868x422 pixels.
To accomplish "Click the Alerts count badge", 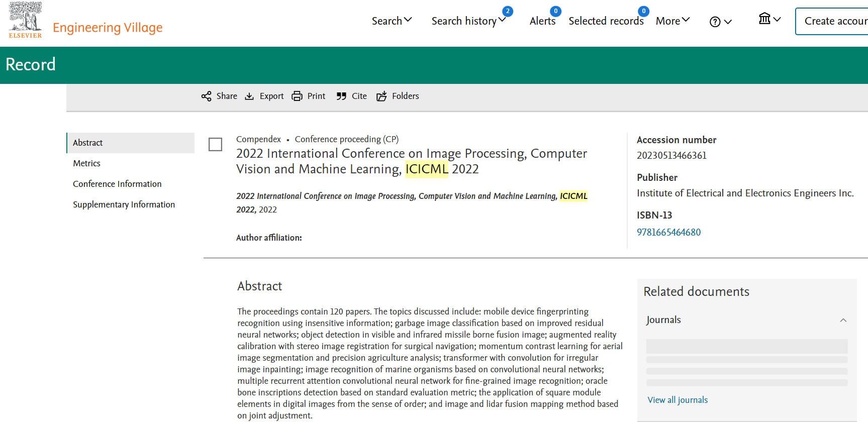I will [x=555, y=11].
